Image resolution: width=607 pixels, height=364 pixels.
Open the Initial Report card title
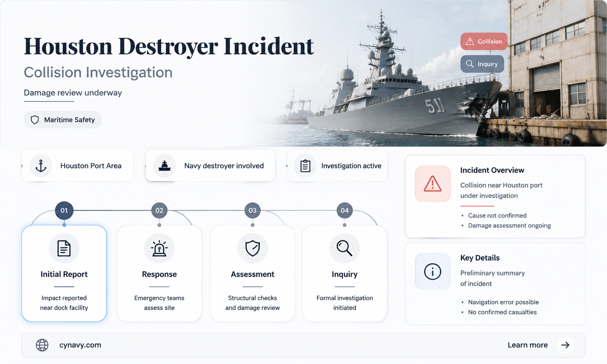[x=64, y=274]
